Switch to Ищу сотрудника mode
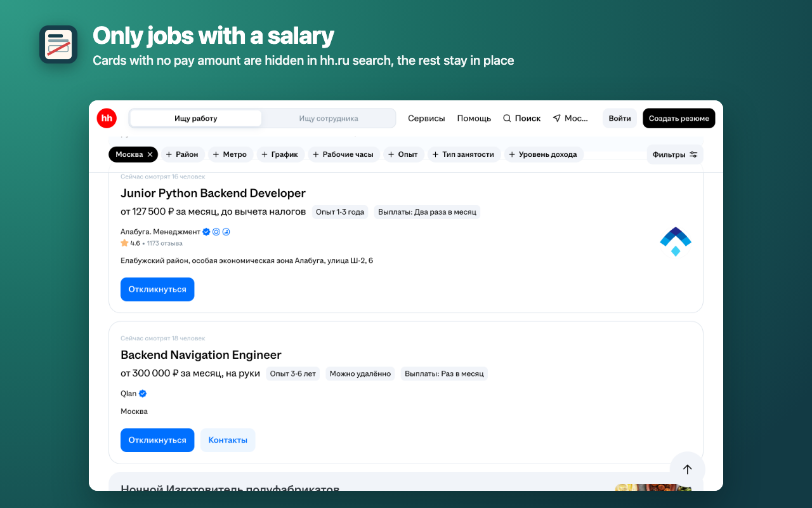Screen dimensions: 812x508 tap(329, 118)
